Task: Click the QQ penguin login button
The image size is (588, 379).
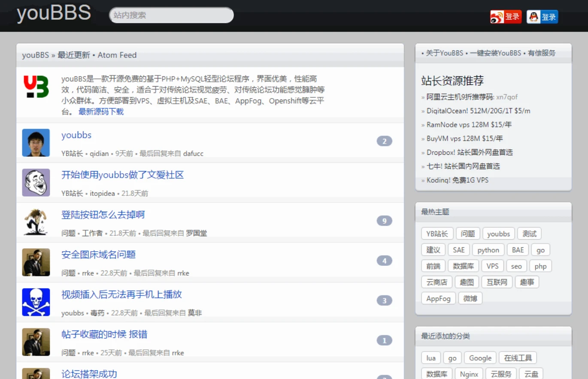Action: tap(542, 17)
